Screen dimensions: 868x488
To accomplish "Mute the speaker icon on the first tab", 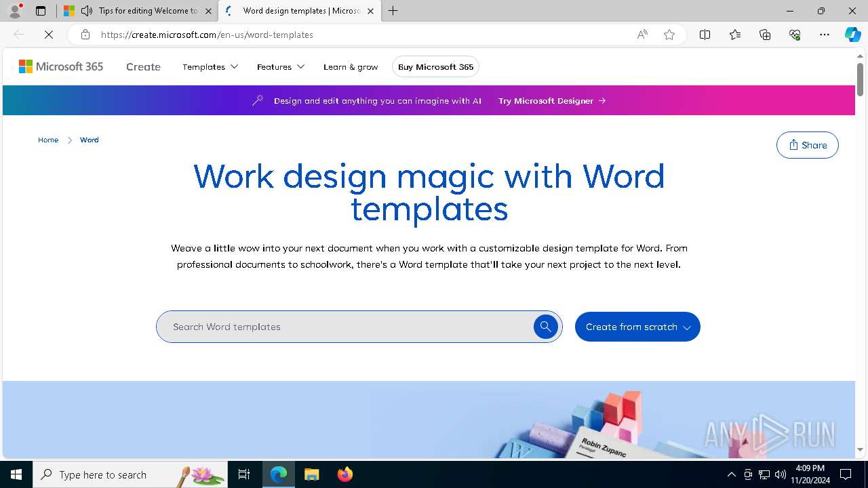I will (87, 11).
